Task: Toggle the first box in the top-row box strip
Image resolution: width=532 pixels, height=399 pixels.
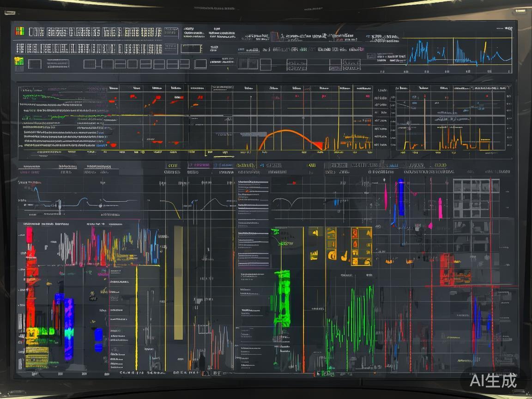Action: pyautogui.click(x=89, y=64)
